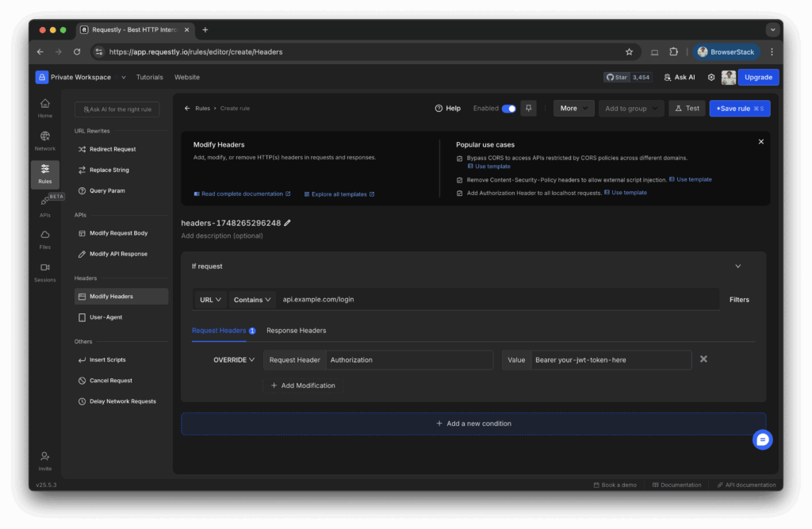Image resolution: width=812 pixels, height=529 pixels.
Task: Open Home in the left sidebar
Action: point(45,109)
